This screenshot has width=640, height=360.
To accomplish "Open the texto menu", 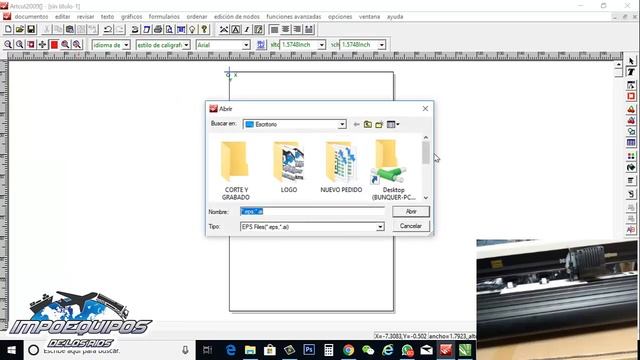I will click(x=107, y=17).
